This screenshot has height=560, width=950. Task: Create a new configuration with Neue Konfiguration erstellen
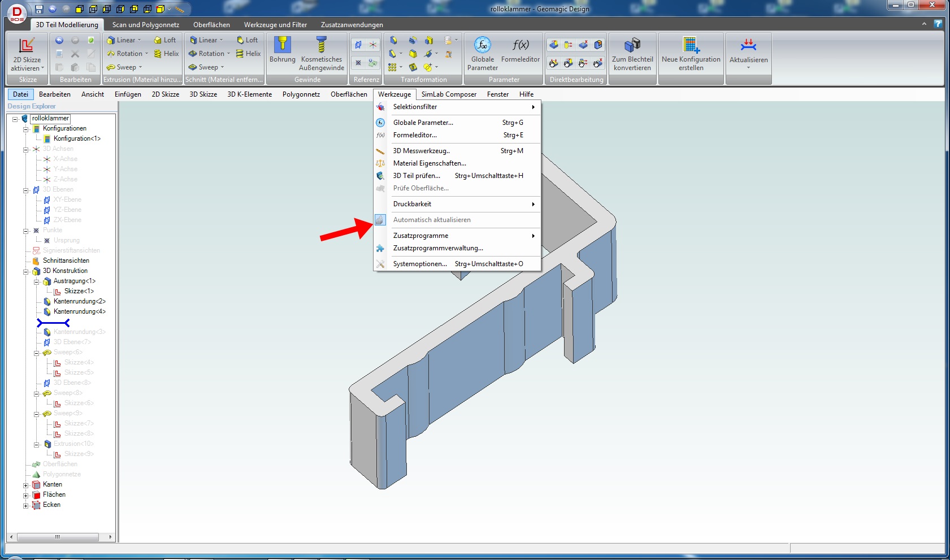(691, 54)
